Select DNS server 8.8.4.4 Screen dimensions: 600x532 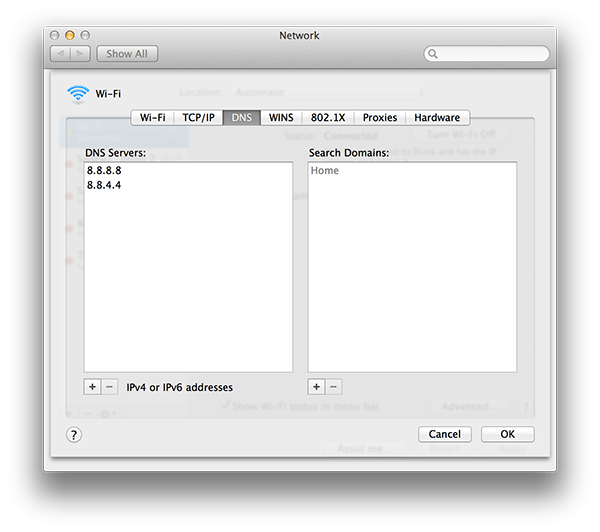pos(188,185)
